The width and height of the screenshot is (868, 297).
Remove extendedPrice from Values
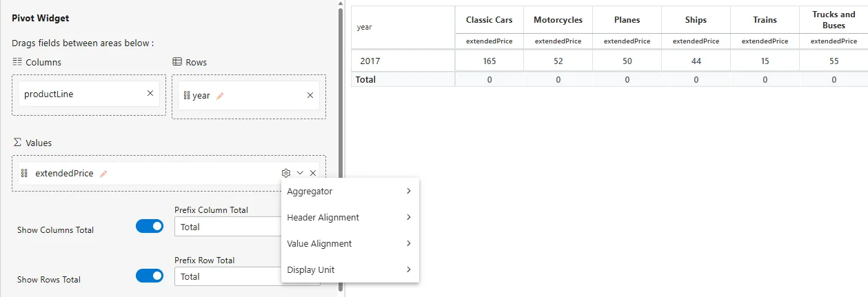pos(313,173)
